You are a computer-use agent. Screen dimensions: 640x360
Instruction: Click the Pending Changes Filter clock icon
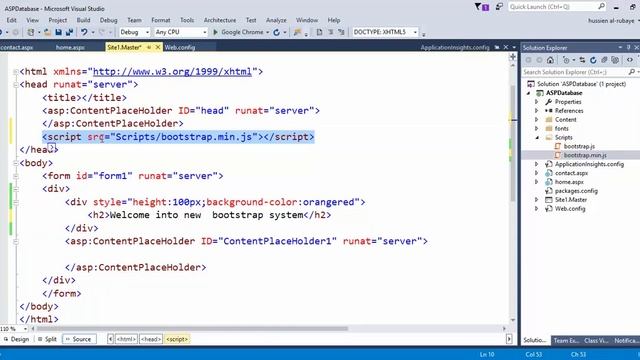[566, 60]
